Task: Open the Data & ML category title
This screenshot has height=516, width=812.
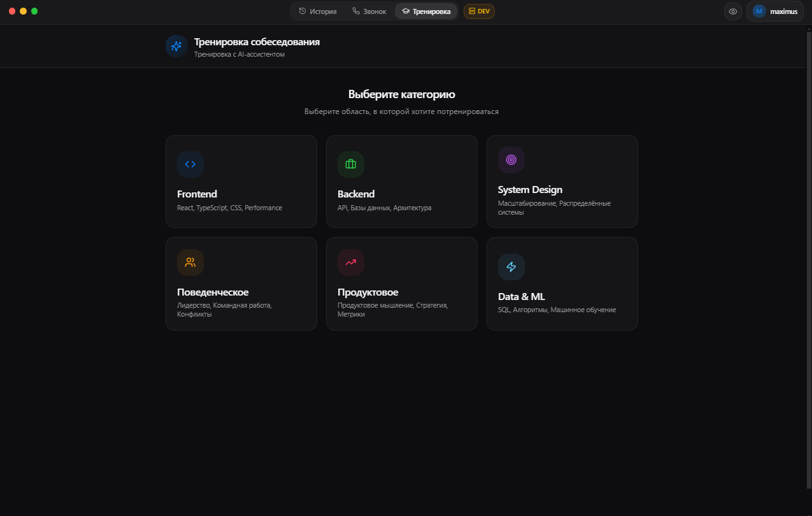Action: pyautogui.click(x=521, y=297)
